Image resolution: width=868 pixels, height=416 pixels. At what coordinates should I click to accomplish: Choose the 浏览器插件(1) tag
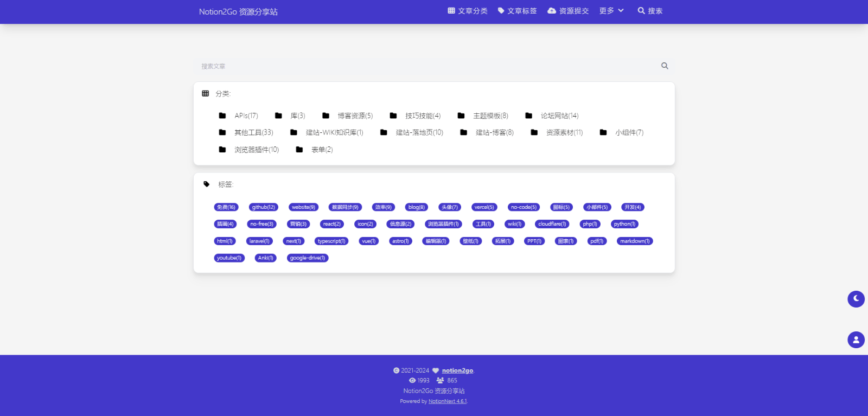click(x=443, y=224)
